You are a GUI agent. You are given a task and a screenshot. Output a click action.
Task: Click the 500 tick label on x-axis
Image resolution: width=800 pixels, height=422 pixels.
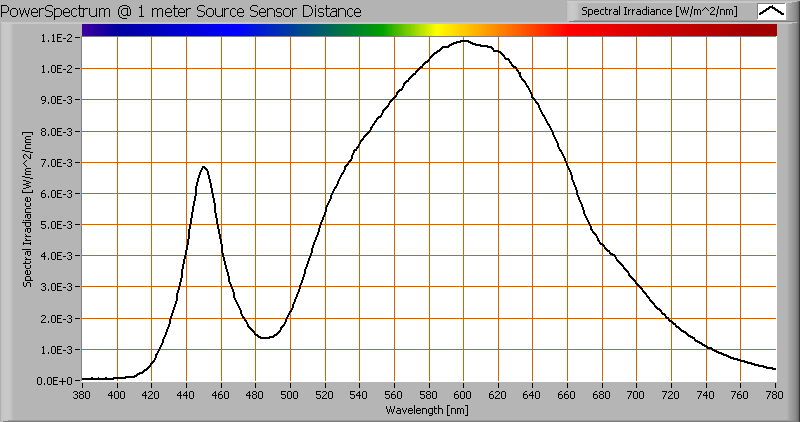click(290, 395)
